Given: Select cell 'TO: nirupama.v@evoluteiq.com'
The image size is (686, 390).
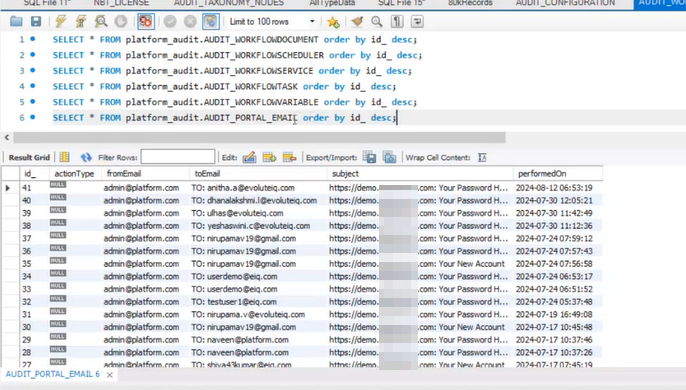Looking at the screenshot, I should click(x=258, y=315).
